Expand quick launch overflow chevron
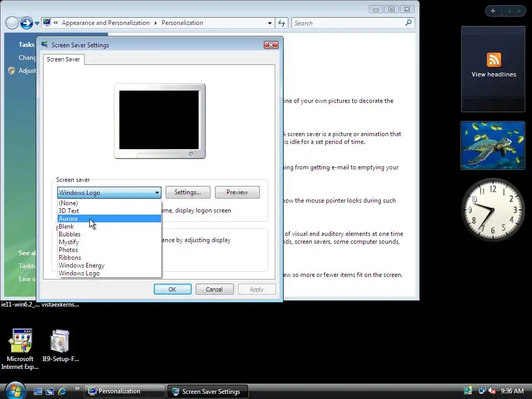Viewport: 532px width, 399px height. click(x=77, y=389)
